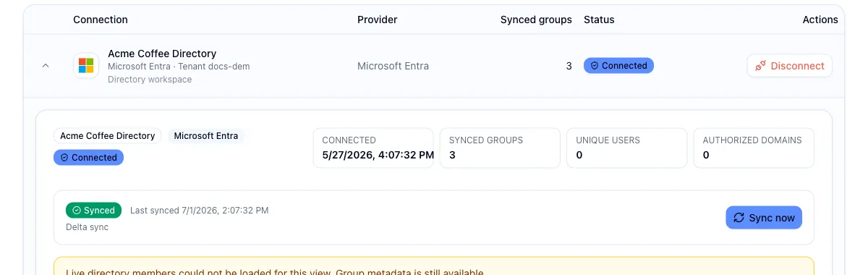Click 'Last synced 7/1/2026, 2:07:32 PM' text
Viewport: 868px width, 275px height.
click(199, 211)
